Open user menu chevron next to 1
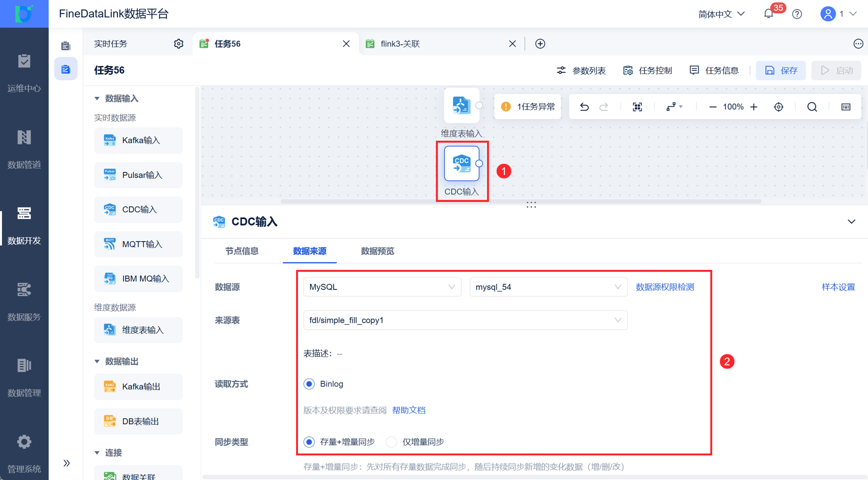This screenshot has width=868, height=480. coord(853,14)
